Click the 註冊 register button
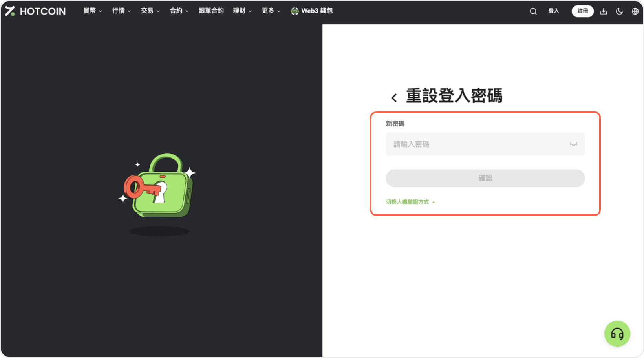This screenshot has height=358, width=644. point(582,11)
